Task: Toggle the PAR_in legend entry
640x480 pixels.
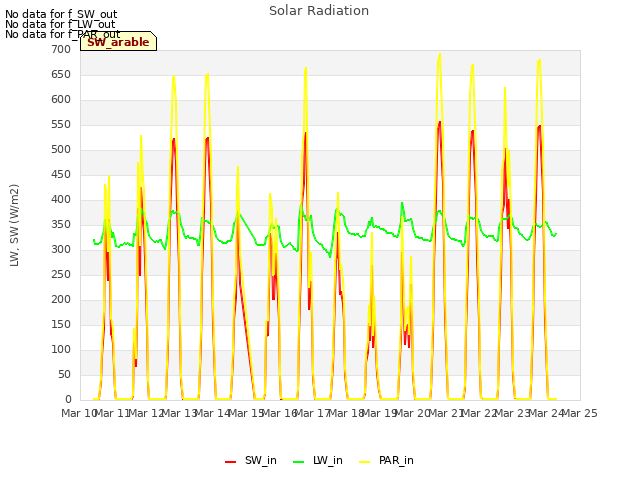Action: [386, 460]
